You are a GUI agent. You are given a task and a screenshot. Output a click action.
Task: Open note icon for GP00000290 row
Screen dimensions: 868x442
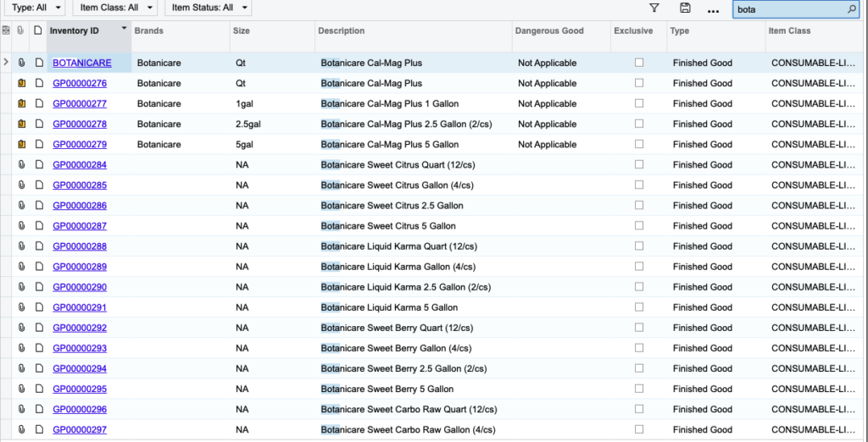(x=39, y=287)
